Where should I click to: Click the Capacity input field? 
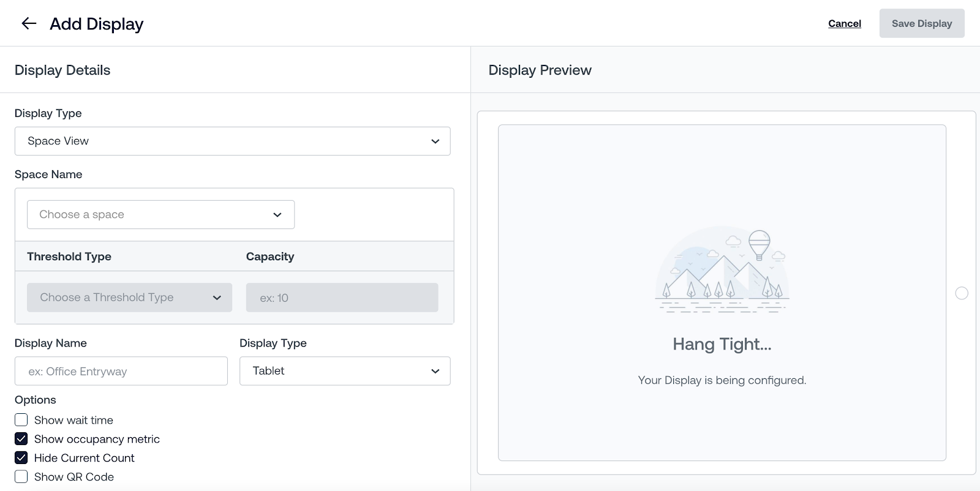pos(342,298)
